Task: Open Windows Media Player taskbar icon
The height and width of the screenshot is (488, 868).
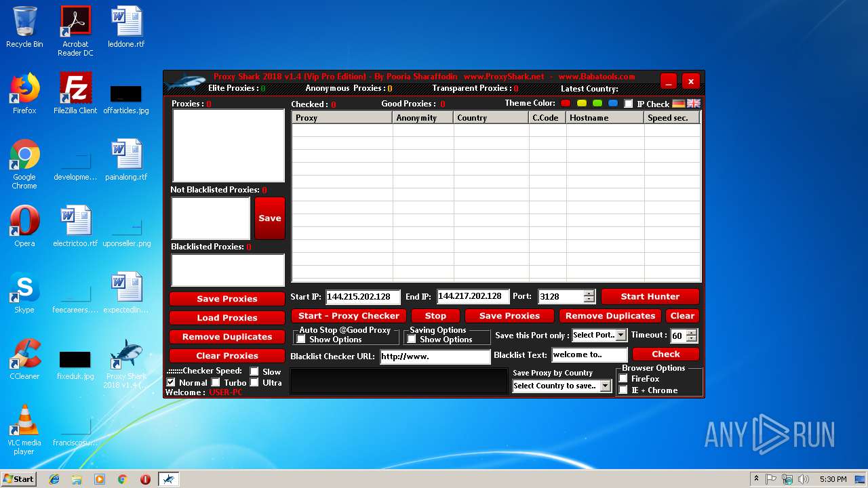Action: click(100, 479)
